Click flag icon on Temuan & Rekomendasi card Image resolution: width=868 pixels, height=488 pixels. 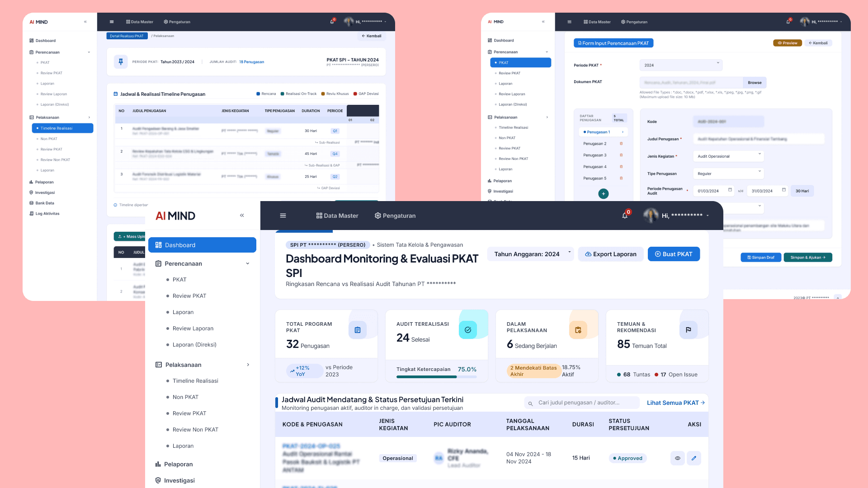click(x=689, y=330)
